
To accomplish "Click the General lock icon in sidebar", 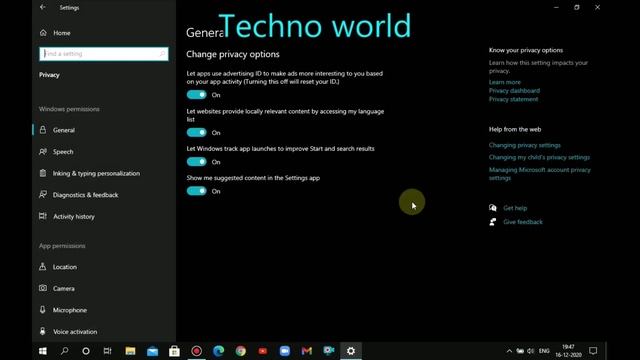I will click(43, 130).
